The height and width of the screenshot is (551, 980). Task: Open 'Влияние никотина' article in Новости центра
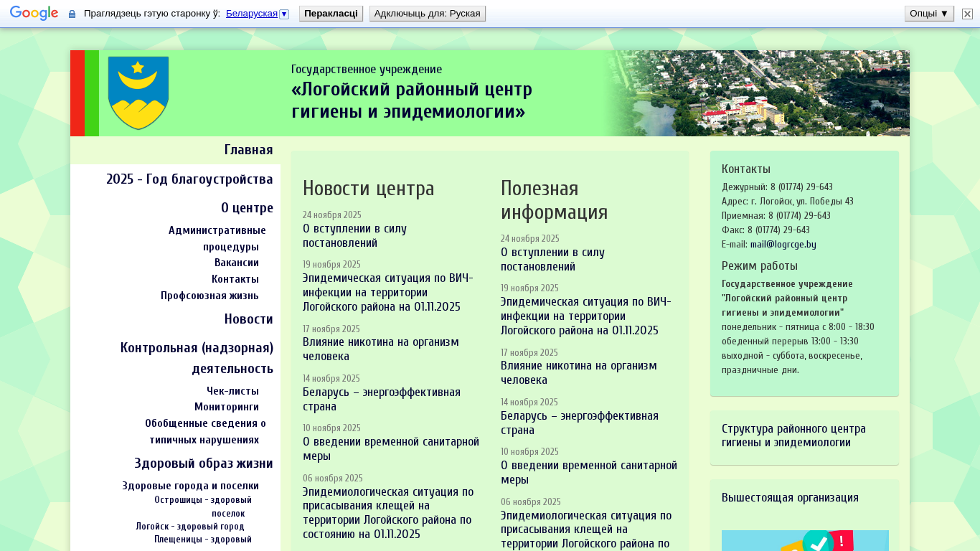pos(381,349)
